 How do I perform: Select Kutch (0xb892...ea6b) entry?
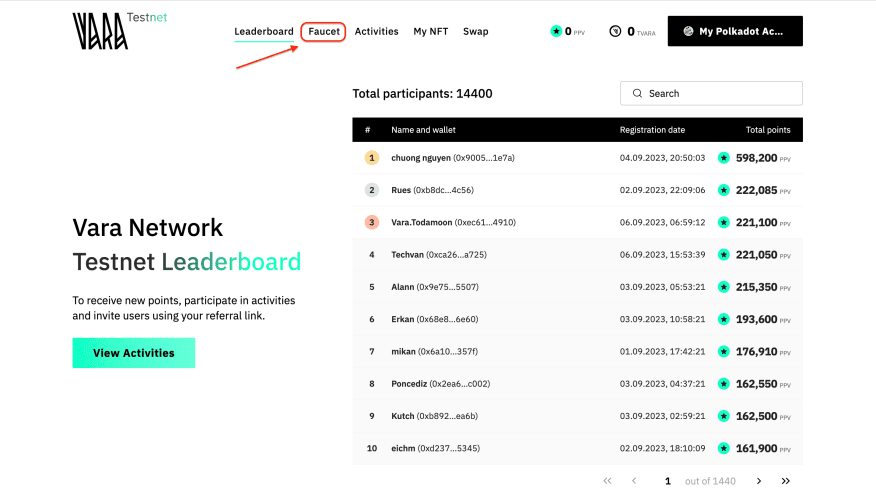[578, 416]
